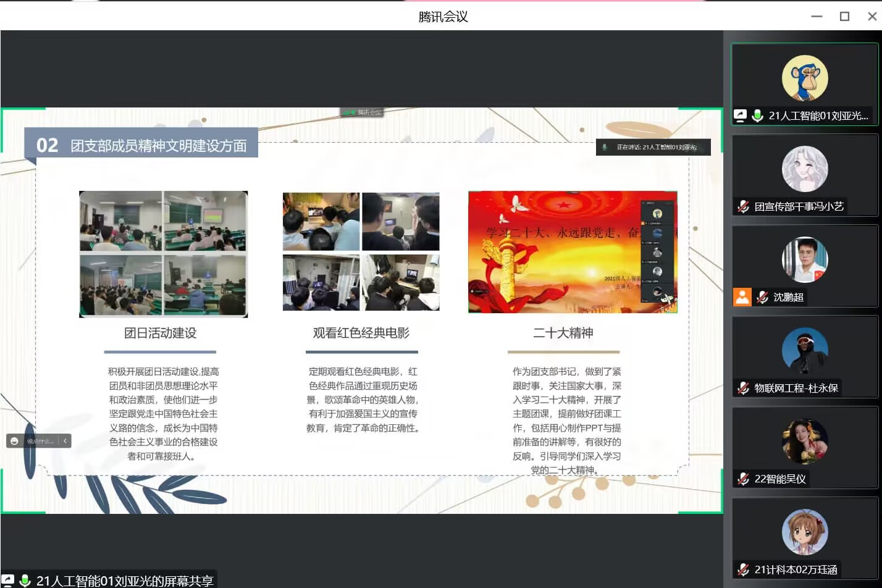Click muted mic icon beside 21计科本02万珏涵

(x=744, y=569)
